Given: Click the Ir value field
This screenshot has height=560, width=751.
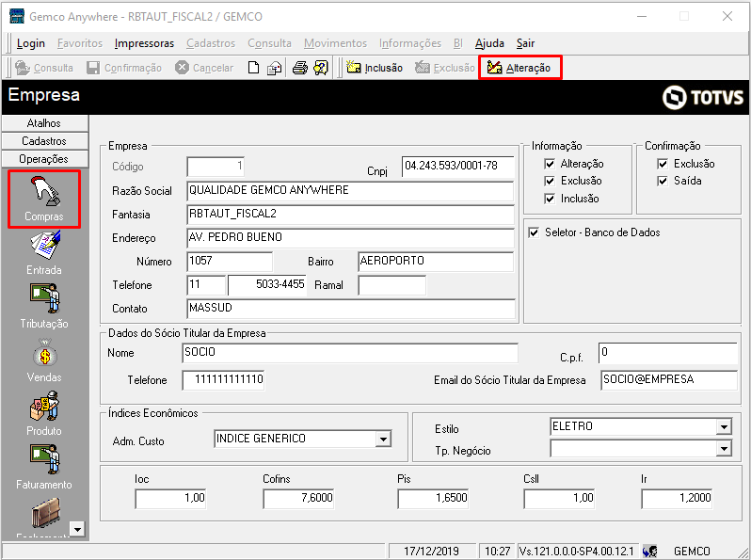Looking at the screenshot, I should point(677,499).
